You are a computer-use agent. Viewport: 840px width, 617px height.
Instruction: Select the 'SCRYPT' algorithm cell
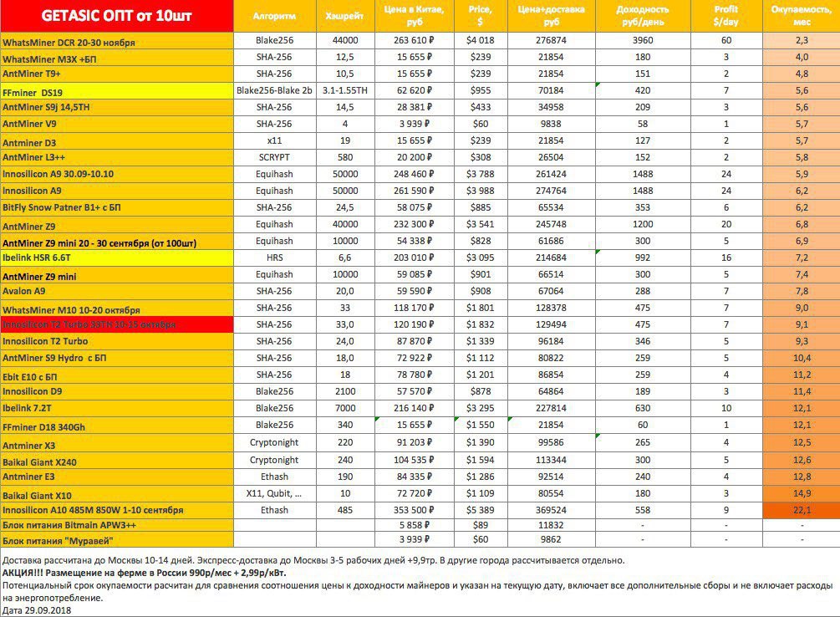[x=274, y=158]
